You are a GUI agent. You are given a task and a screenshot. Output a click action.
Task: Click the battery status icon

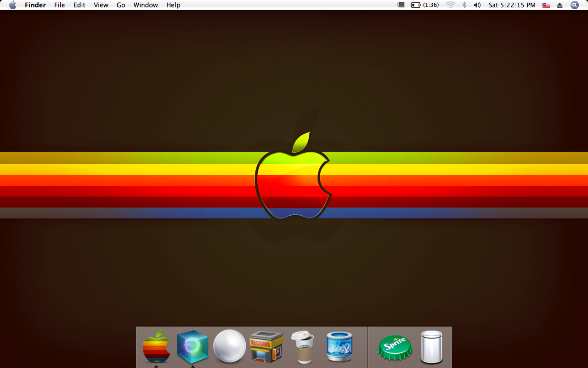coord(416,5)
